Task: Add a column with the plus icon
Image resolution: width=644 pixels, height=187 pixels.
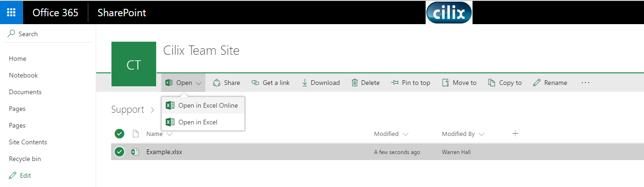Action: (515, 134)
